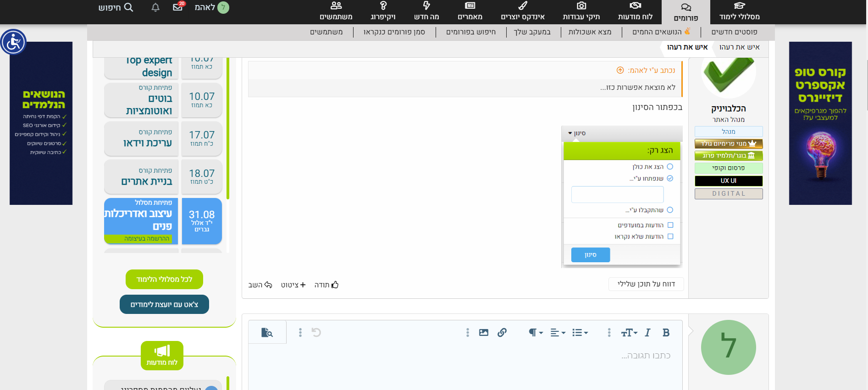868x390 pixels.
Task: Click the כתבו תגובה reply text area
Action: [x=465, y=367]
